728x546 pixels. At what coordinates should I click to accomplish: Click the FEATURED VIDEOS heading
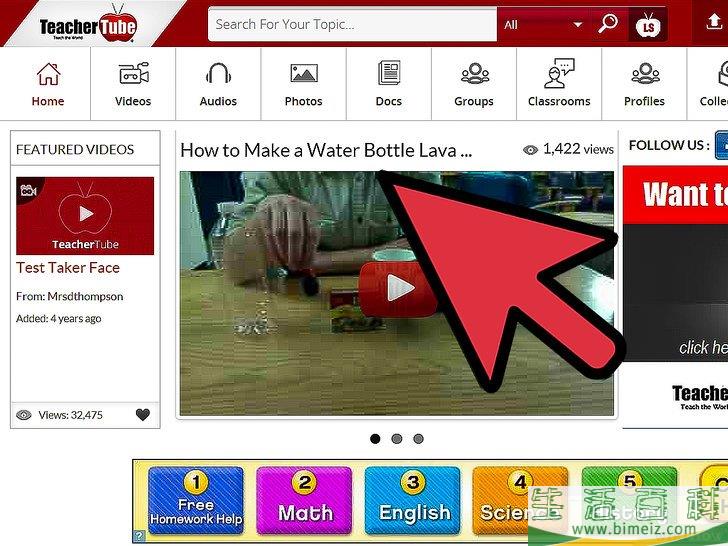click(75, 150)
